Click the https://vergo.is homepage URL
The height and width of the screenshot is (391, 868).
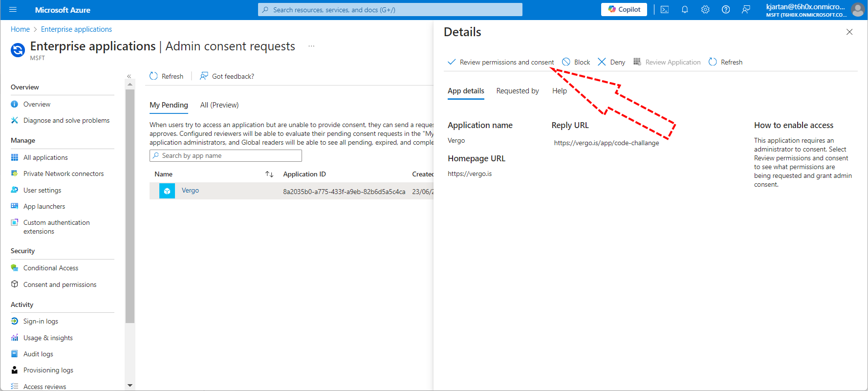click(x=470, y=174)
